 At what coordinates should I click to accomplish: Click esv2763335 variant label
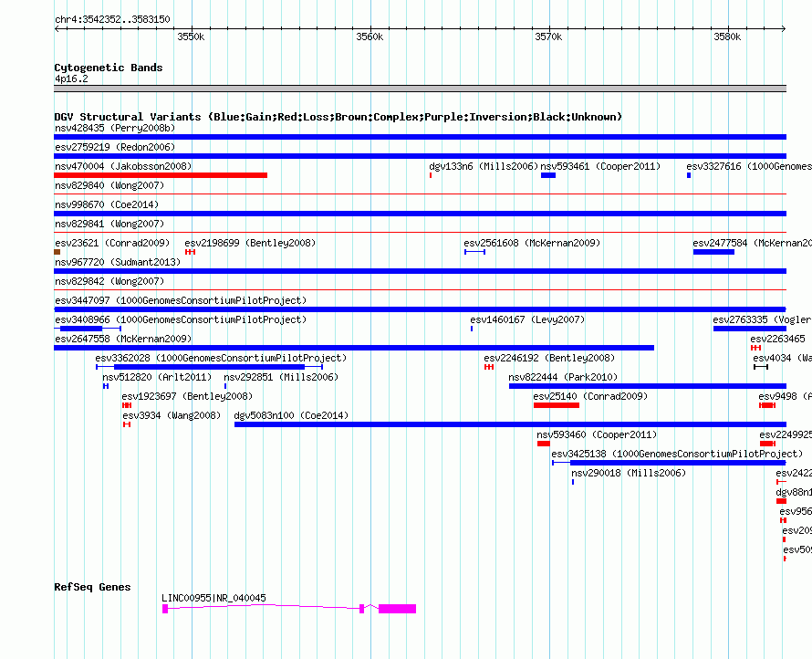tap(763, 319)
